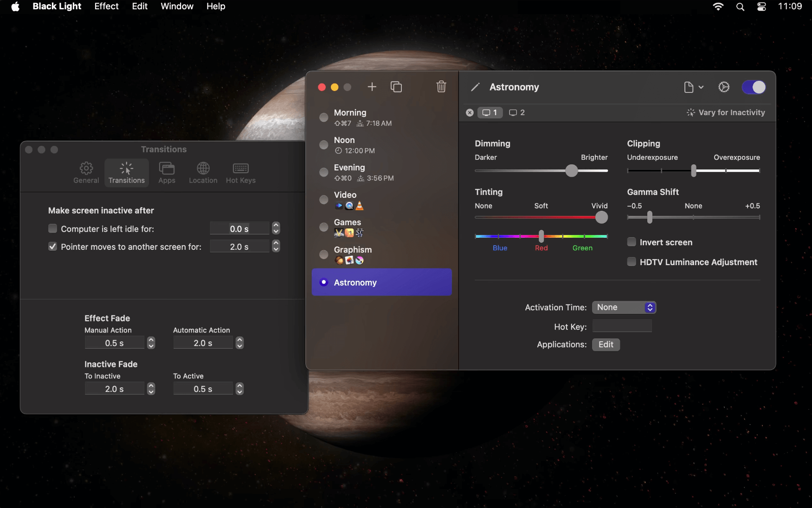Open the Effect menu
This screenshot has width=812, height=508.
(x=106, y=7)
